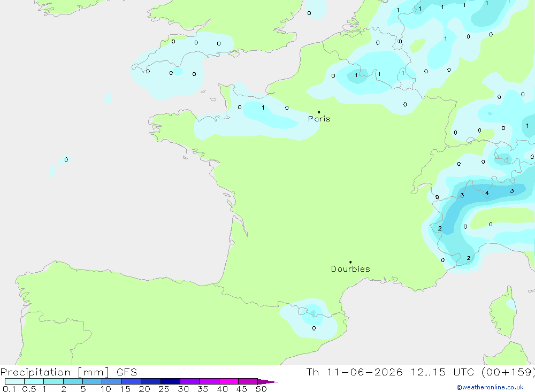The image size is (535, 392).
Task: Click the forecast date Th 11-06-2026
Action: pyautogui.click(x=354, y=372)
